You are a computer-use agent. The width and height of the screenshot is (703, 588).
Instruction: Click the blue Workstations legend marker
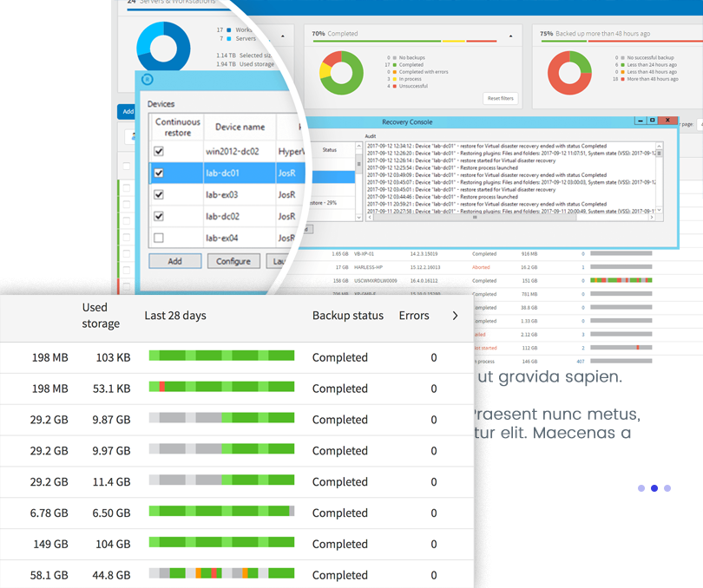pos(228,30)
